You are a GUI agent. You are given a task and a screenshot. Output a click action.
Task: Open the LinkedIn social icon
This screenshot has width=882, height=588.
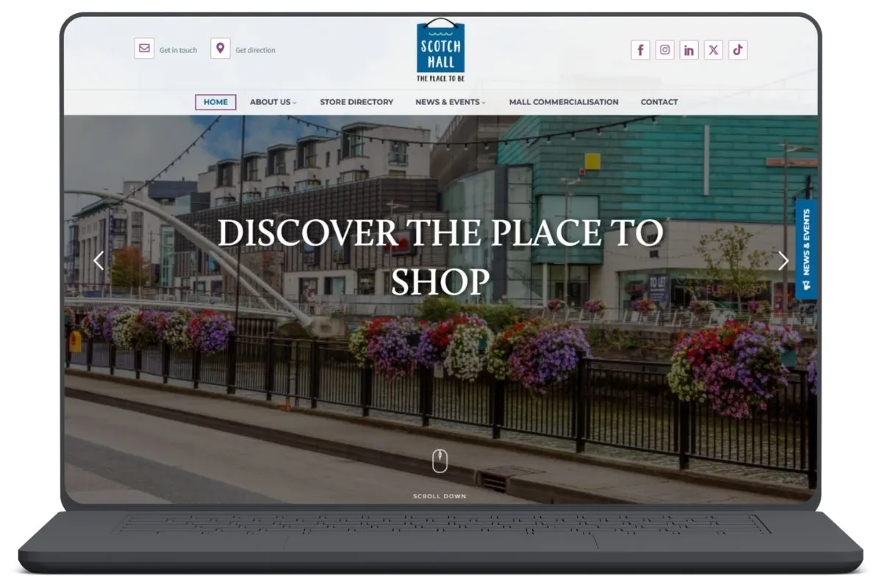point(689,50)
